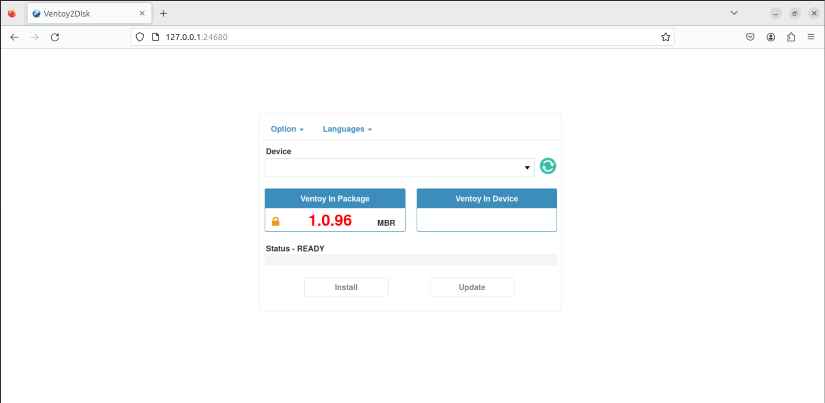
Task: Open the Languages dropdown menu
Action: tap(347, 129)
